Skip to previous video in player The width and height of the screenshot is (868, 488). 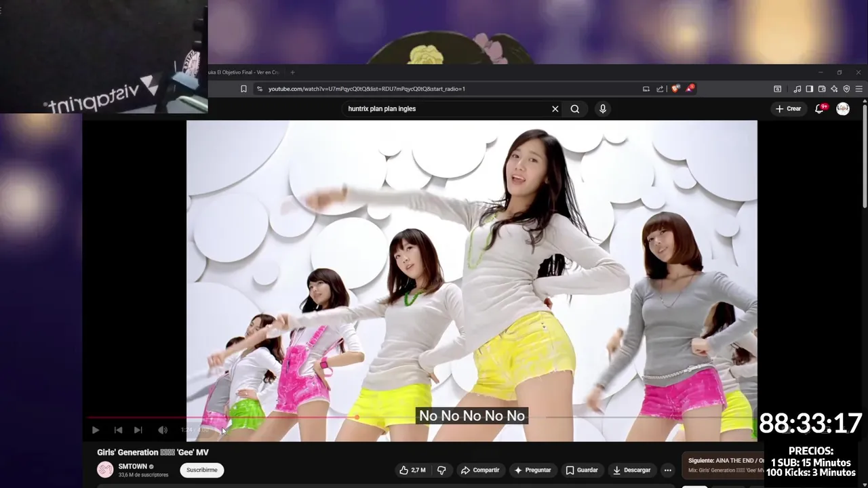point(118,430)
